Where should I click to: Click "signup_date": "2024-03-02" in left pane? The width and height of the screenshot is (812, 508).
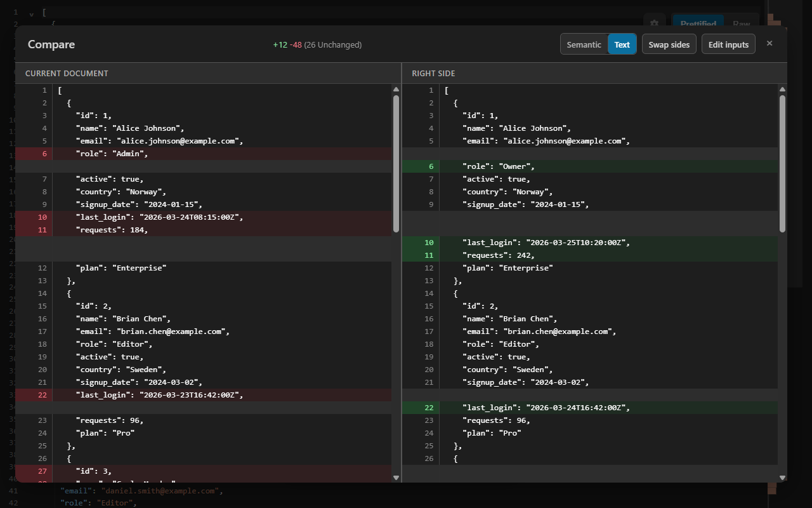[x=139, y=382]
